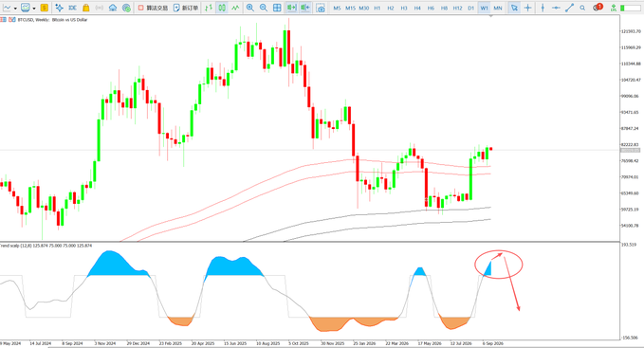Select the trendline drawing tool
The image size is (644, 348).
[569, 8]
